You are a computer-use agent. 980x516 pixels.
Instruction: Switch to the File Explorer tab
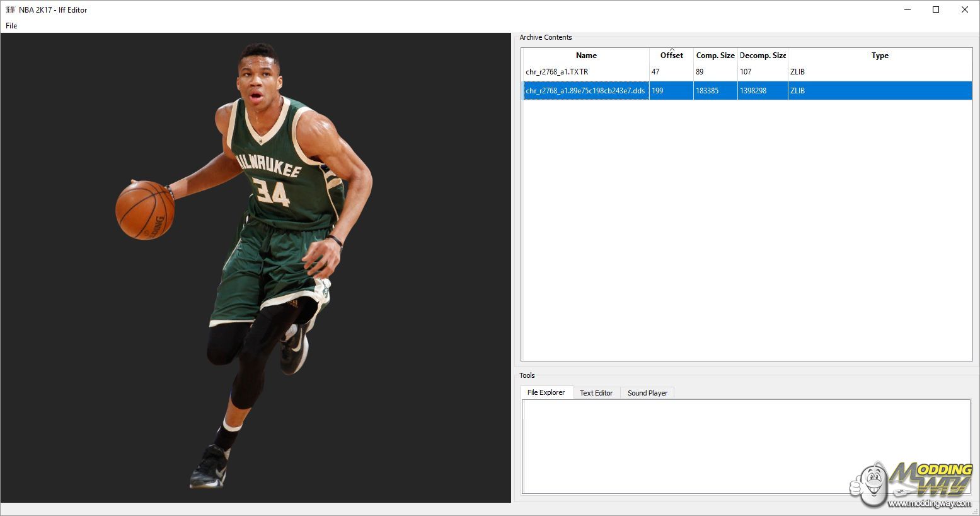pos(546,392)
